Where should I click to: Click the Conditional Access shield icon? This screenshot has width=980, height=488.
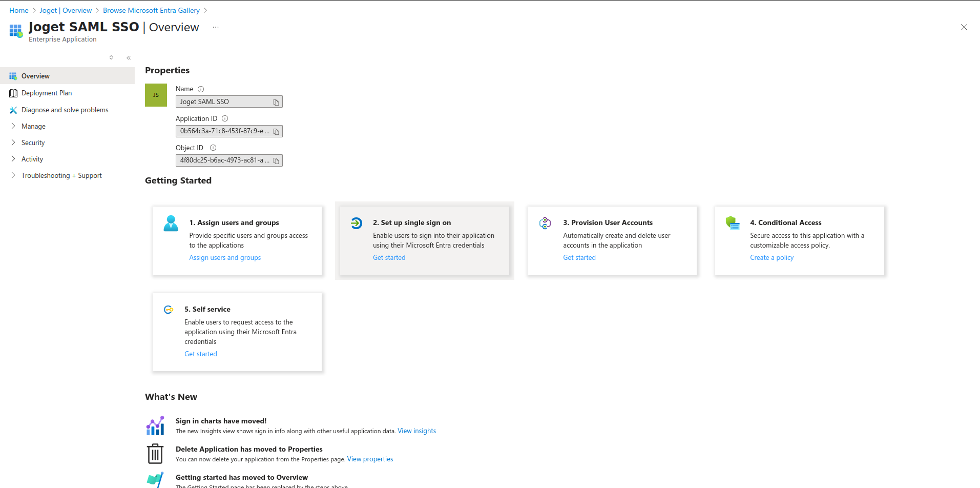[733, 223]
